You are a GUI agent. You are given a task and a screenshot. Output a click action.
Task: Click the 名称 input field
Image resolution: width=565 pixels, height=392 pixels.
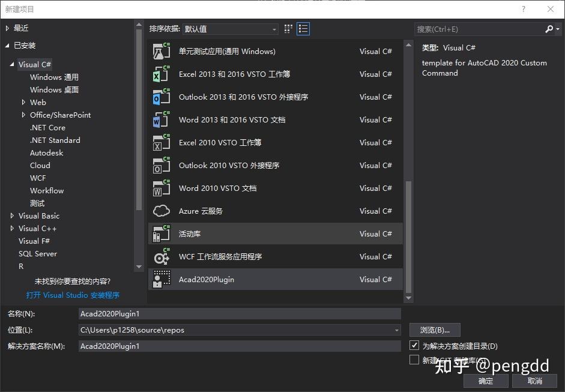[240, 313]
